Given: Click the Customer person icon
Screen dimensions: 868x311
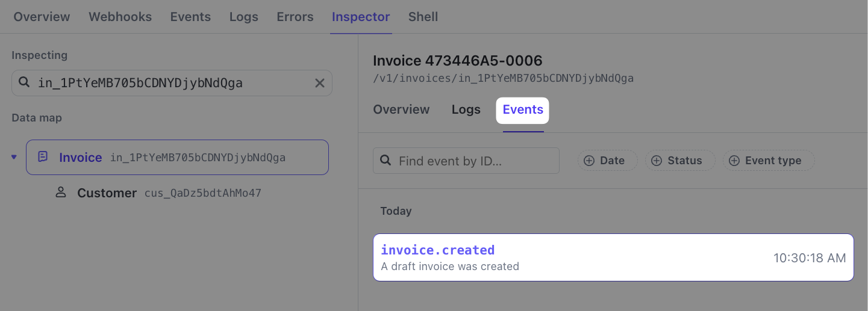Looking at the screenshot, I should [60, 192].
